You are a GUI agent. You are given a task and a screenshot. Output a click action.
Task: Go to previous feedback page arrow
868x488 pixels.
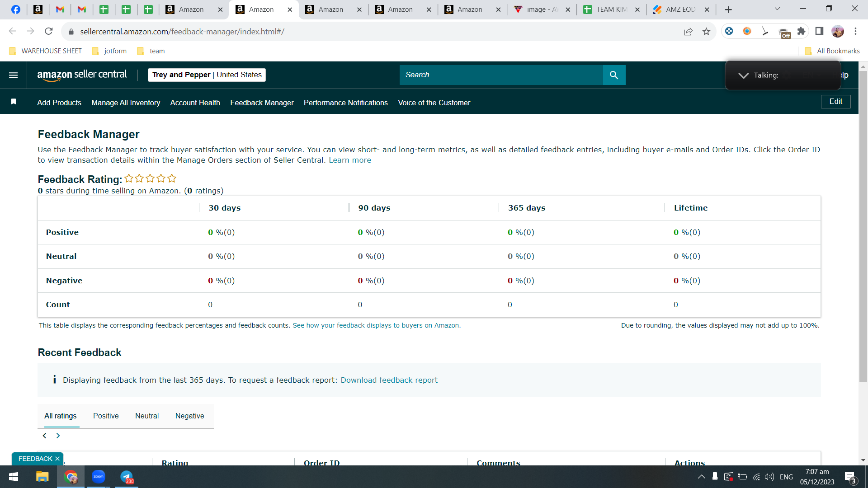[x=44, y=436]
